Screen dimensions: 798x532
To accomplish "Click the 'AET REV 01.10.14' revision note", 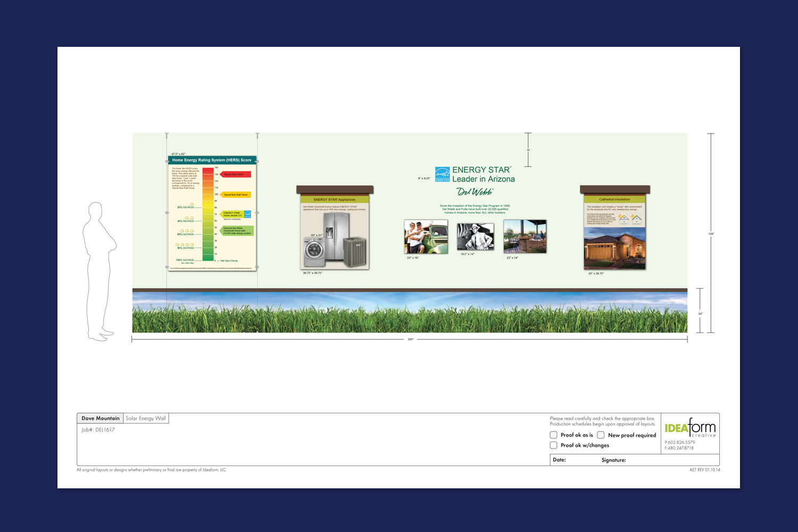I will point(705,470).
